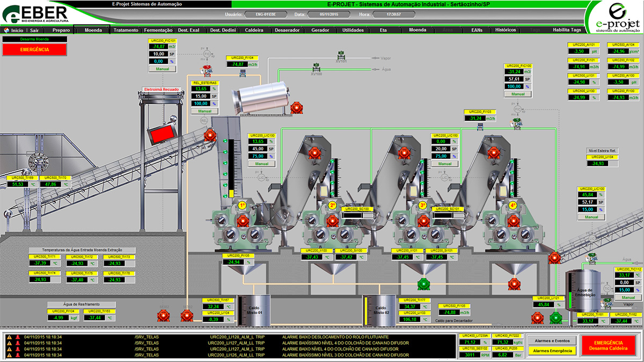Screen dimensions: 644x362
Task: Select the red motor beside the rotary drum
Action: tap(296, 108)
